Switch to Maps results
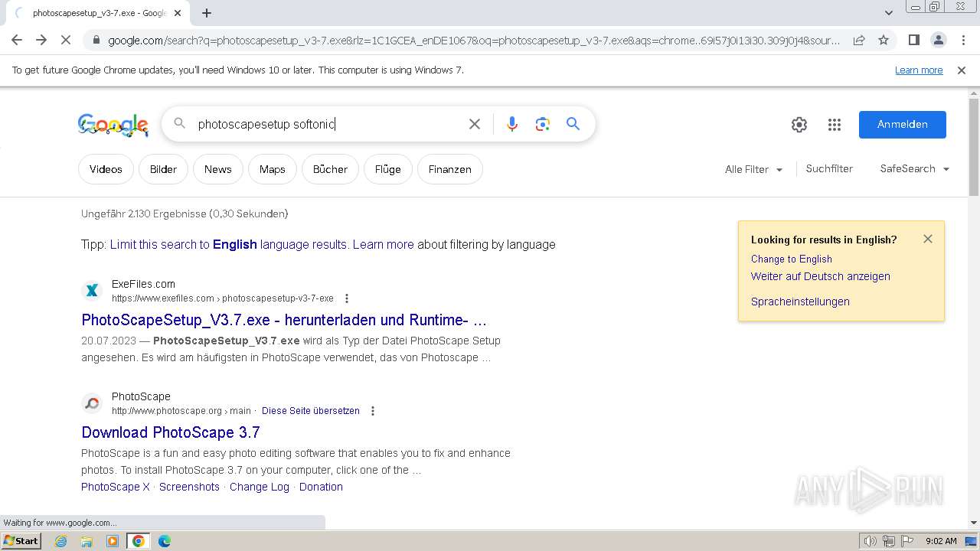Image resolution: width=980 pixels, height=551 pixels. [x=272, y=169]
